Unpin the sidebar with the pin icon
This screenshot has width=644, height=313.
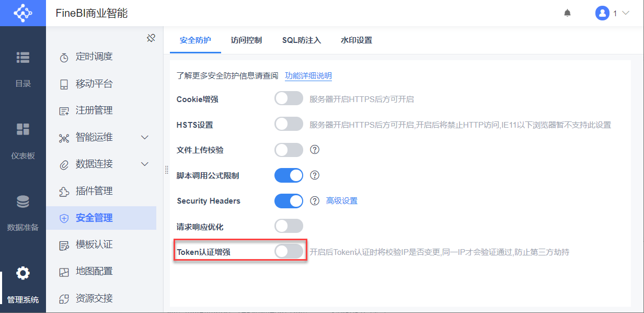click(x=151, y=38)
